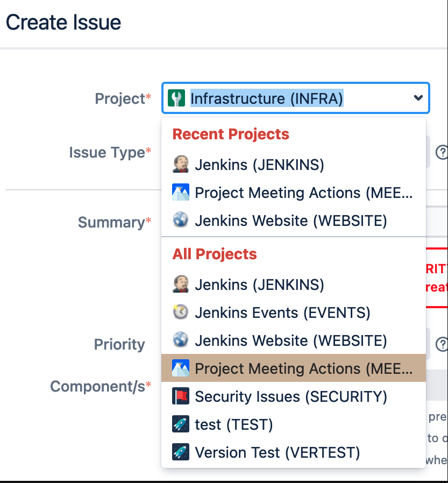Screen dimensions: 448x483
Task: Open the Project dropdown arrow
Action: tap(418, 98)
